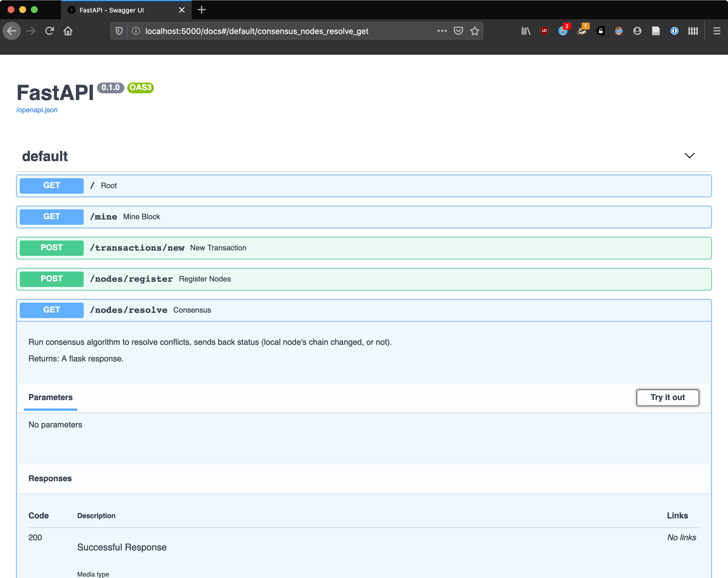Close the FastAPI - Swagger UI tab

pos(182,10)
